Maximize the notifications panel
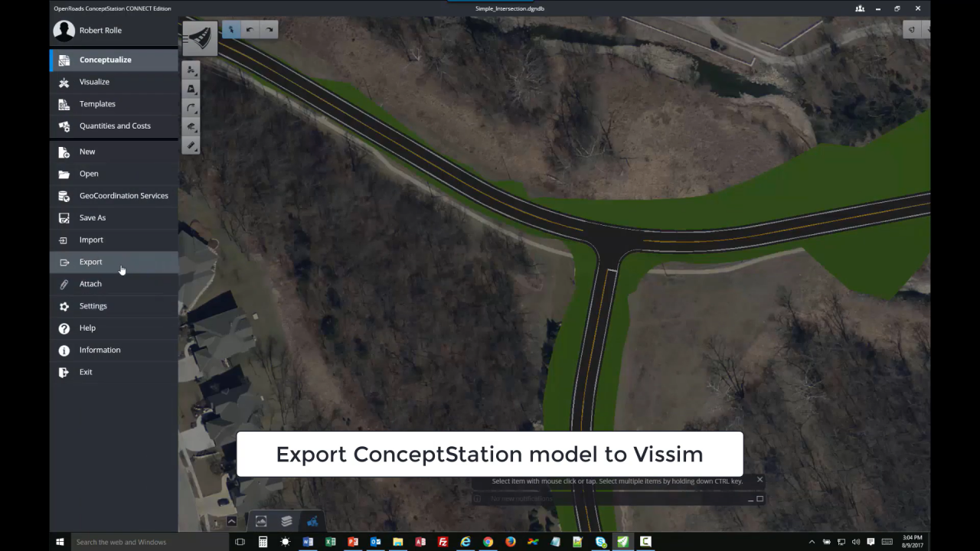This screenshot has width=980, height=551. coord(760,499)
